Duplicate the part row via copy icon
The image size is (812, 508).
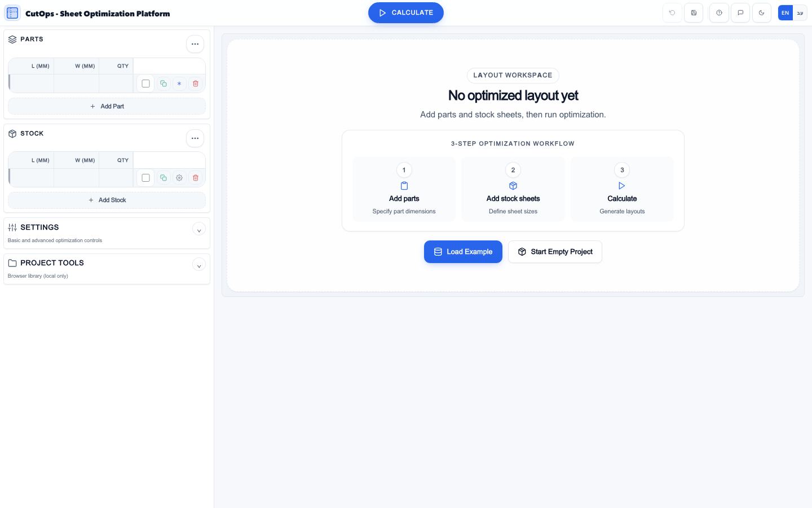pyautogui.click(x=164, y=84)
